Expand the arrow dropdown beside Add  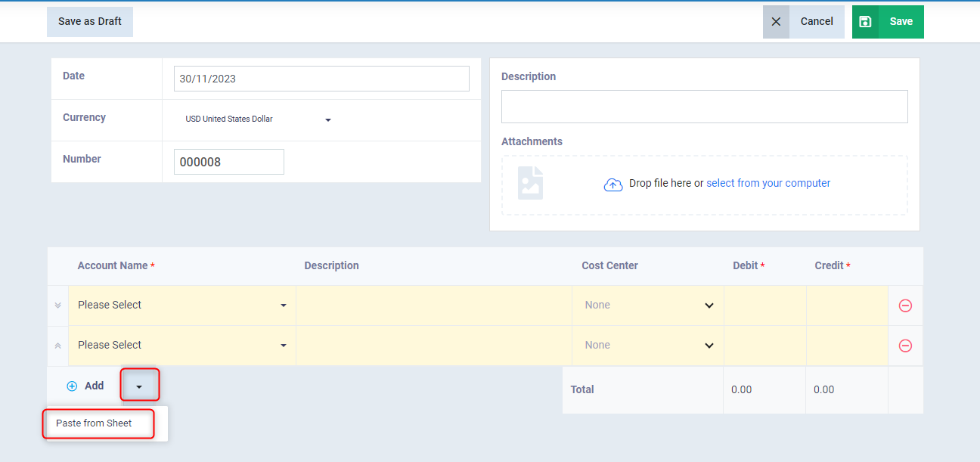click(139, 386)
